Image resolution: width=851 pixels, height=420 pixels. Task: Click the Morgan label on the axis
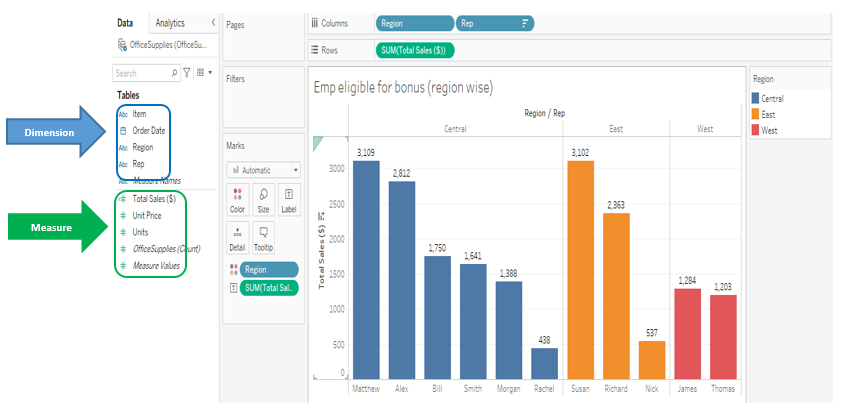[509, 389]
